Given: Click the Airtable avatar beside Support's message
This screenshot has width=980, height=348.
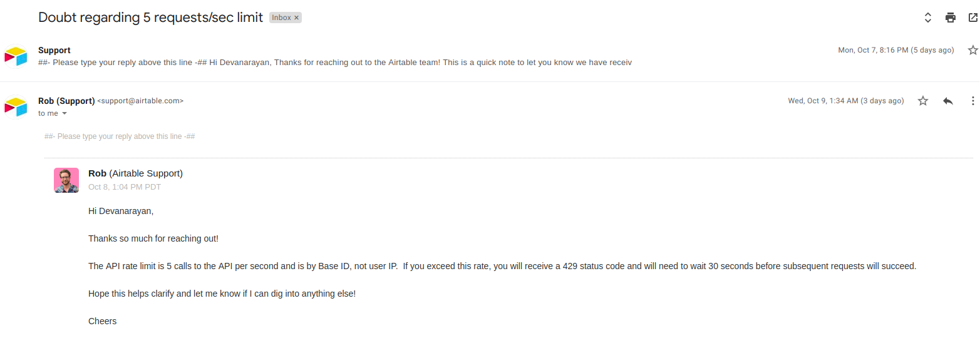Looking at the screenshot, I should pyautogui.click(x=16, y=56).
